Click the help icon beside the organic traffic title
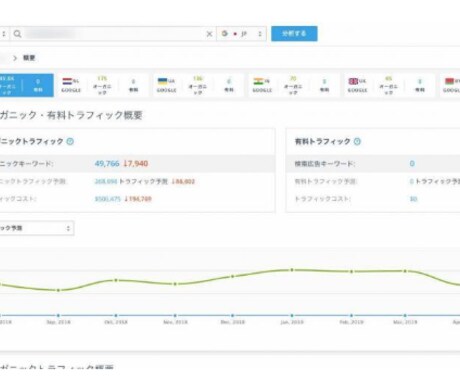The height and width of the screenshot is (380, 460). [70, 142]
